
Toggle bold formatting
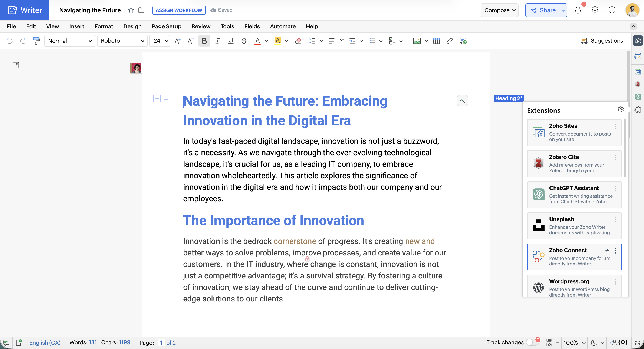(204, 41)
